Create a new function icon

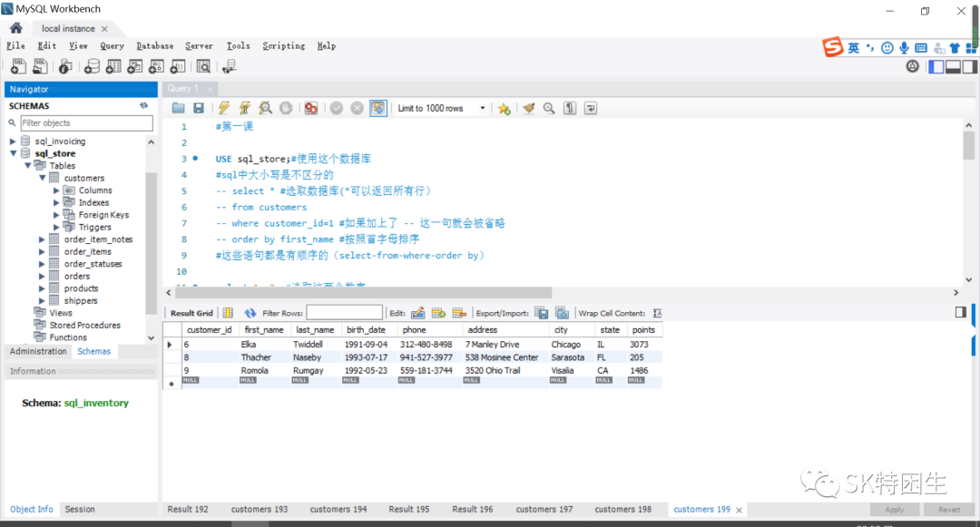coord(178,66)
